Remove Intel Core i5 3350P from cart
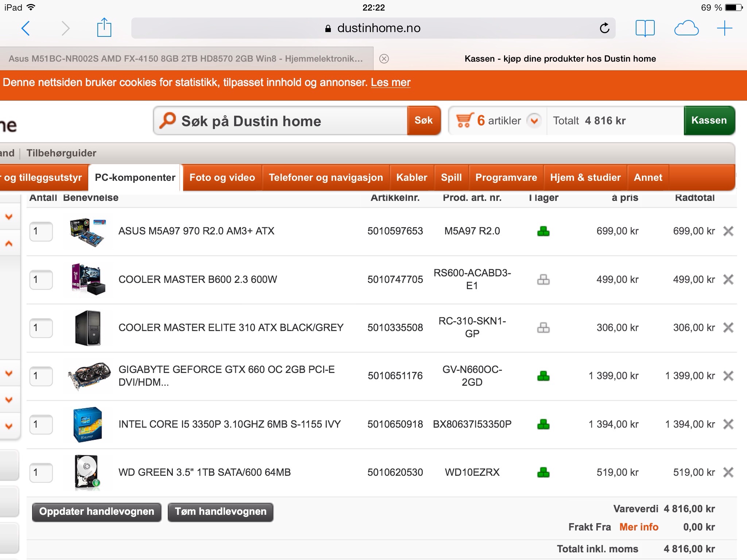747x560 pixels. pos(728,424)
